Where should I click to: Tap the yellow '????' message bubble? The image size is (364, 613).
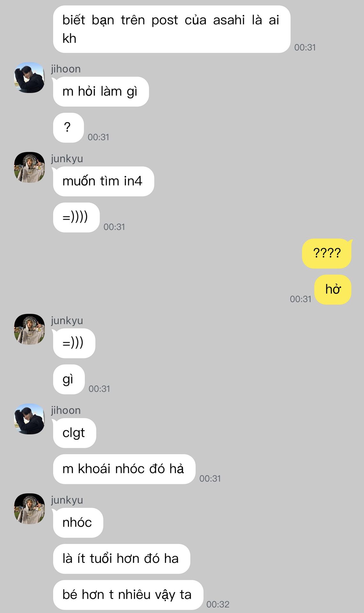[x=327, y=254]
